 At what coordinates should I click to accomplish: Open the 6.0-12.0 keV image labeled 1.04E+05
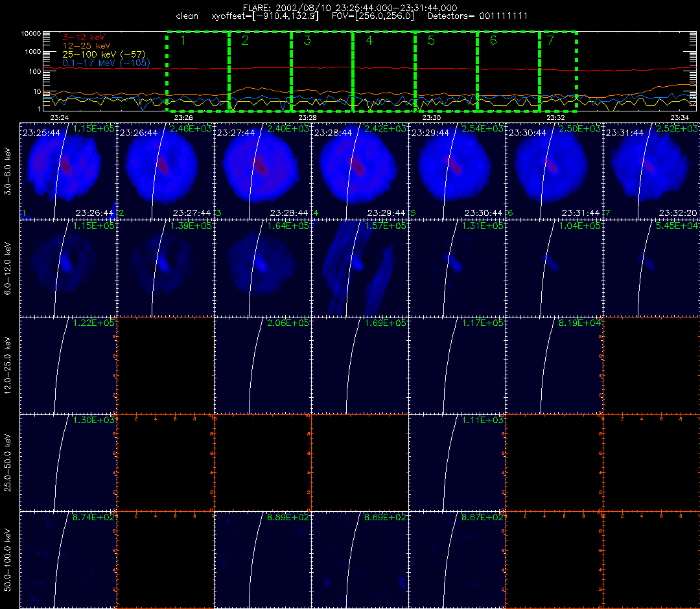555,269
